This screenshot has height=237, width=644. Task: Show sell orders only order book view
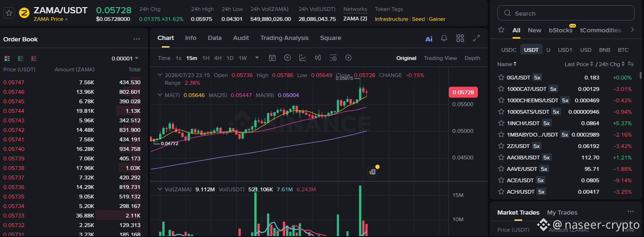[34, 59]
